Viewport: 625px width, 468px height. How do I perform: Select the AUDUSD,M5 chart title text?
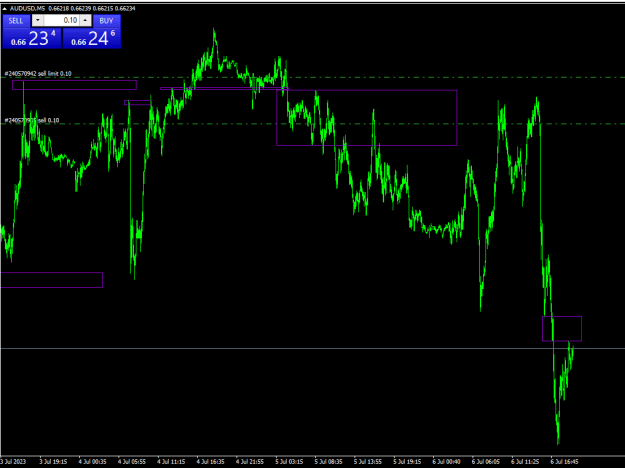coord(28,8)
